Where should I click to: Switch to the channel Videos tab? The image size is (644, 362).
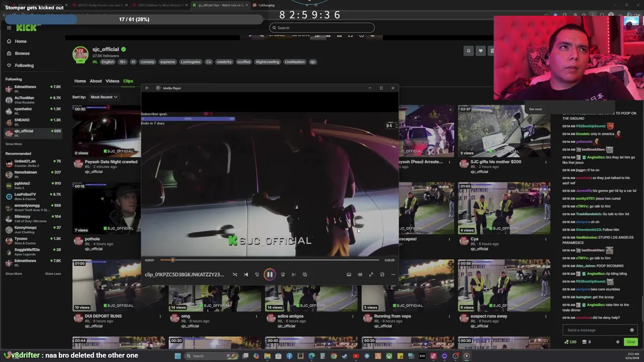pos(112,81)
